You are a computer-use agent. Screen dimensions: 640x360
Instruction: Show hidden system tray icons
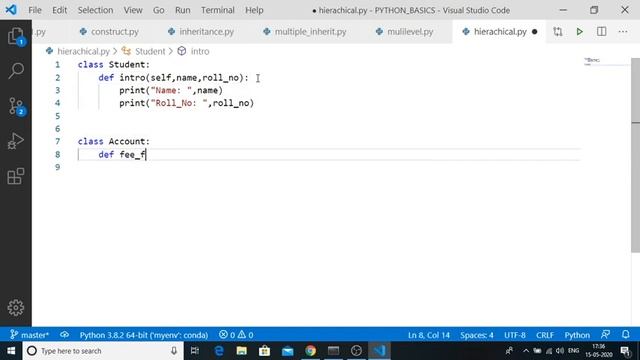[x=526, y=351]
